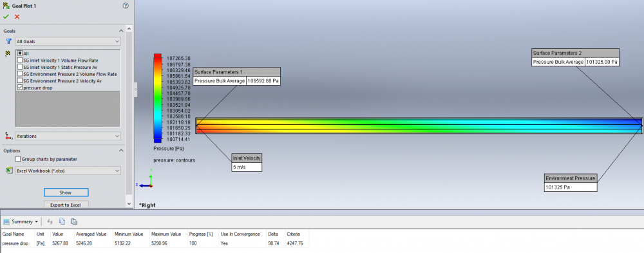This screenshot has width=644, height=253.
Task: Click the goals filter funnel icon
Action: pyautogui.click(x=8, y=41)
